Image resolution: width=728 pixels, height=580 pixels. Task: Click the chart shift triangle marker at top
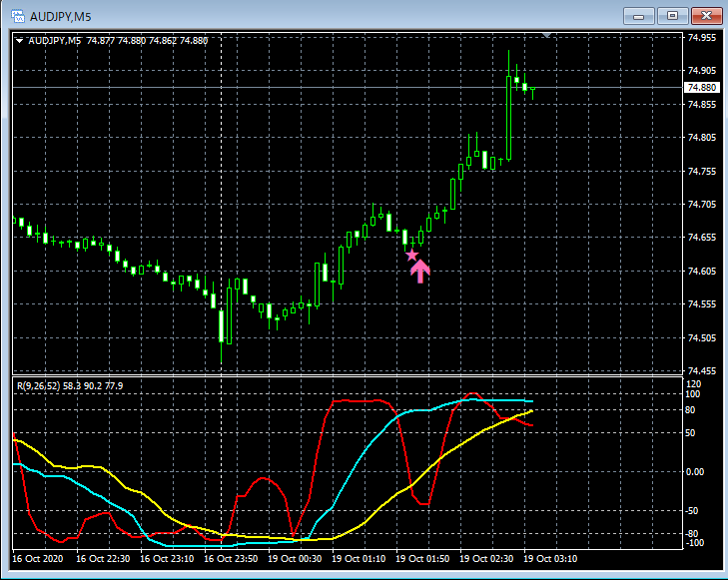point(546,35)
